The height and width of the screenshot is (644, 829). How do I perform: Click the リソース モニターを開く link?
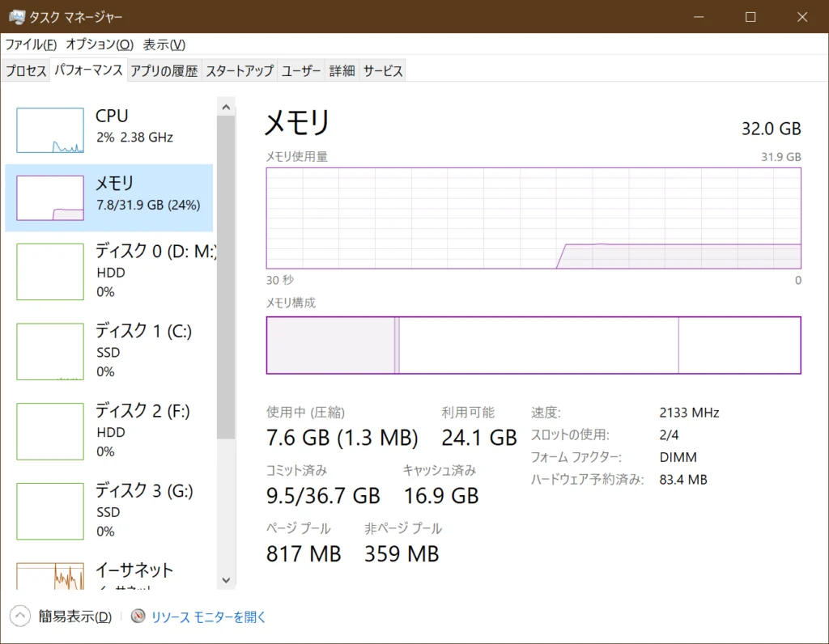coord(209,617)
